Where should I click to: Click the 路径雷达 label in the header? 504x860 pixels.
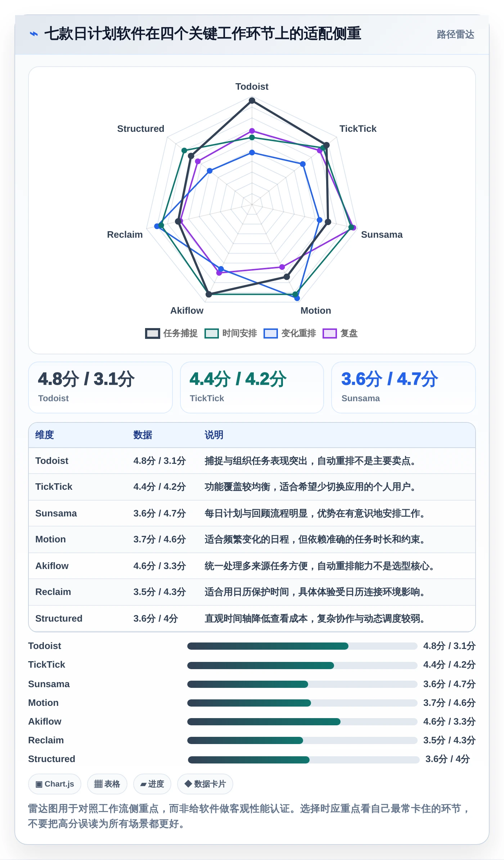point(455,35)
